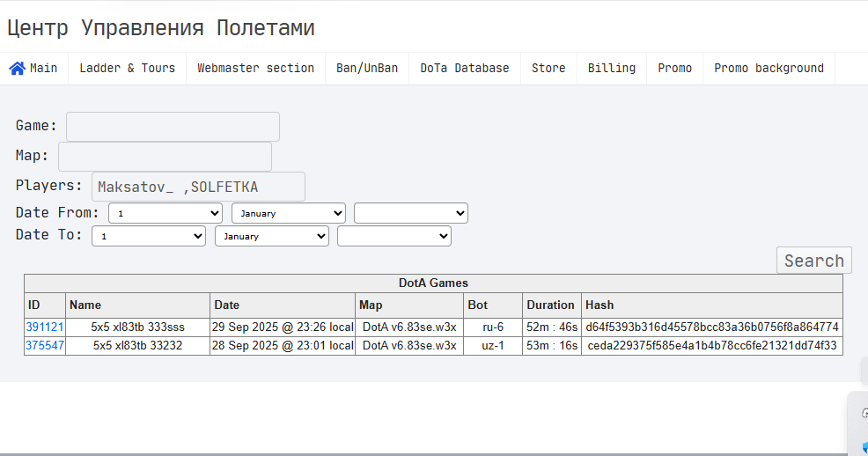Navigate to the Billing page

[x=611, y=68]
